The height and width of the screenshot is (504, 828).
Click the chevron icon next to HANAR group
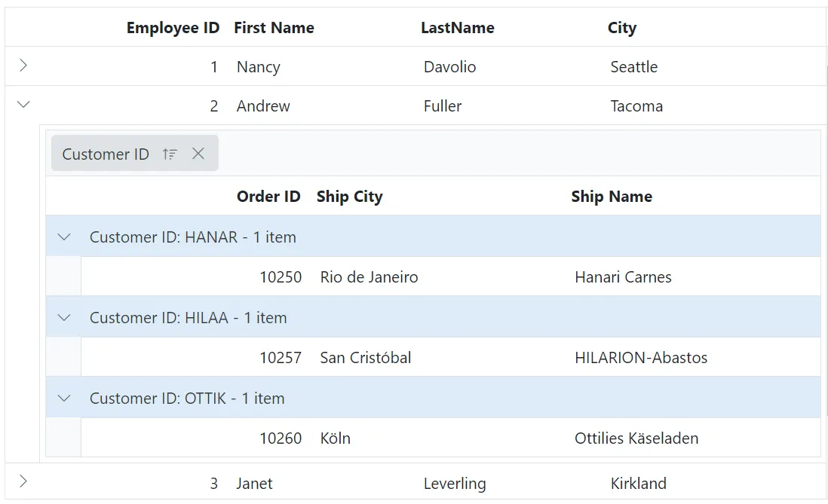[63, 236]
